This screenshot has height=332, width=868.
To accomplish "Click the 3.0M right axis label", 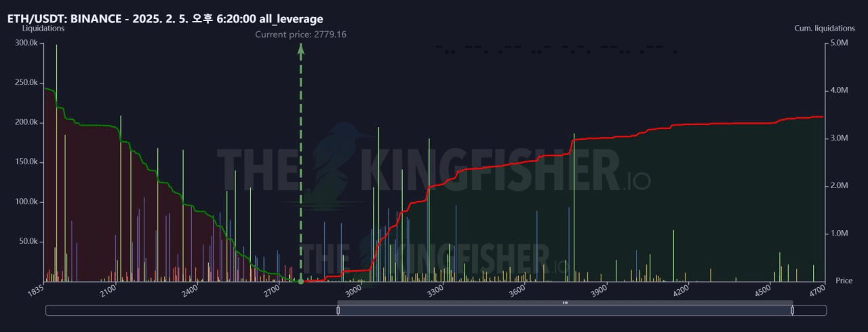I will click(840, 138).
